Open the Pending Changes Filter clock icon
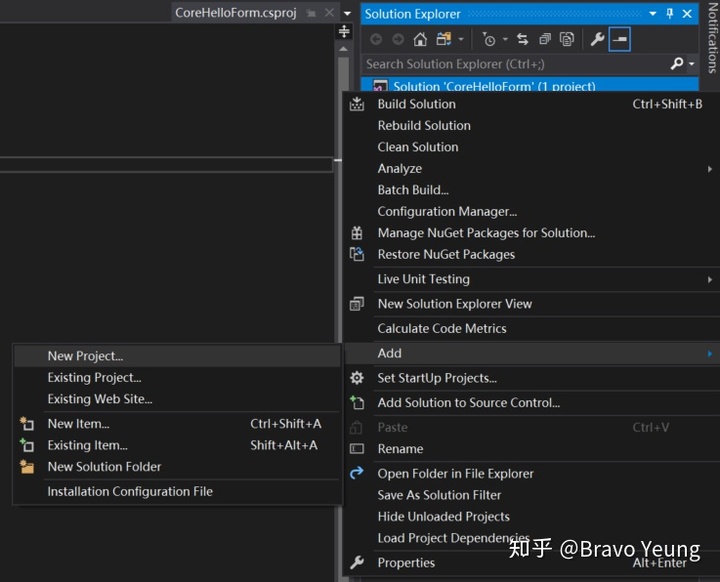The image size is (720, 582). tap(489, 40)
